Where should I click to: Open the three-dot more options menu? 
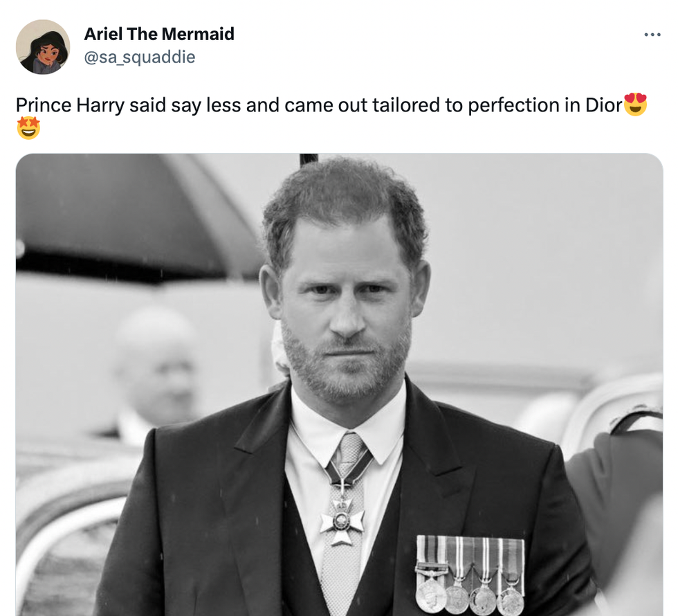(652, 35)
